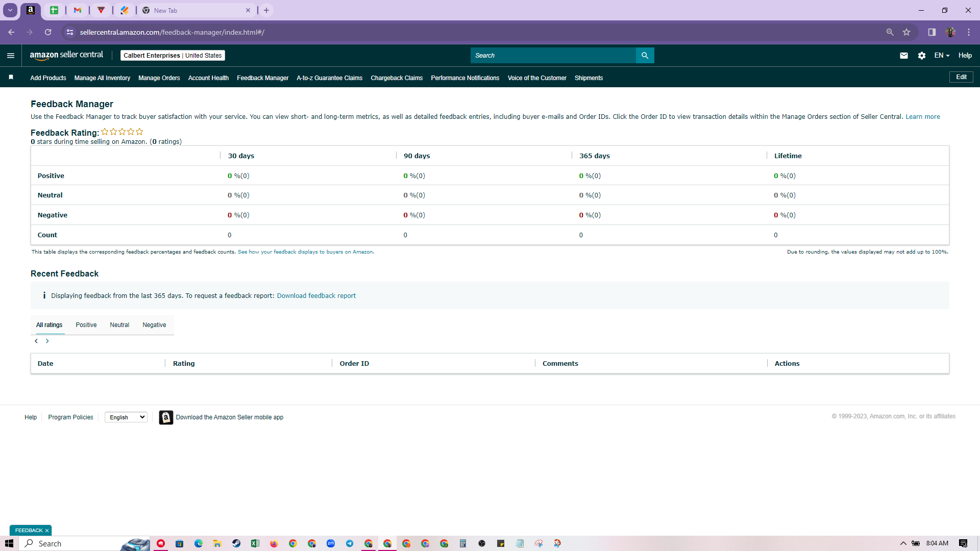
Task: Switch to the Amazon pinned tab
Action: (31, 10)
